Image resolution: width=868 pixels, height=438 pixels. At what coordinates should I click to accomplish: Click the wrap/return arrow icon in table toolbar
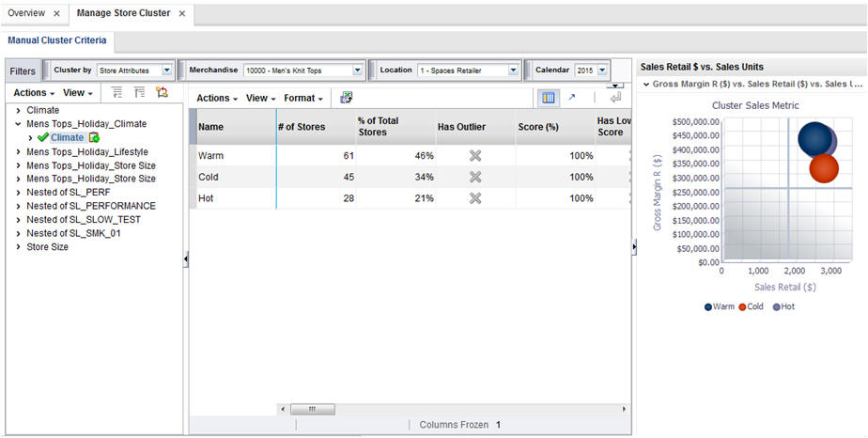pos(615,98)
